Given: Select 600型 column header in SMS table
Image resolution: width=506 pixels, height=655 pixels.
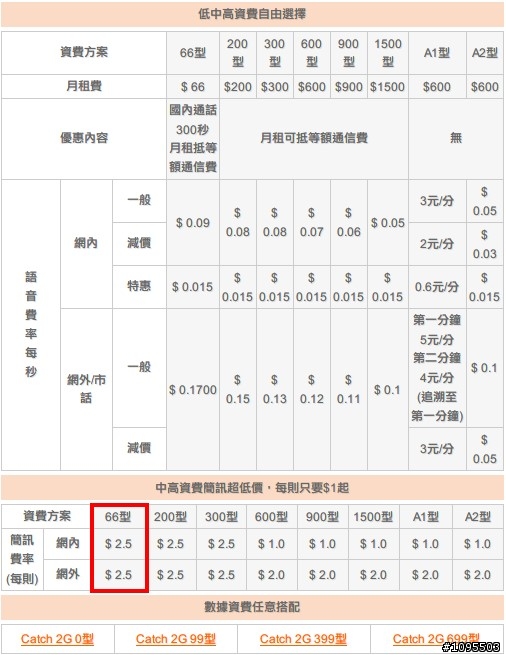Looking at the screenshot, I should coord(272,517).
